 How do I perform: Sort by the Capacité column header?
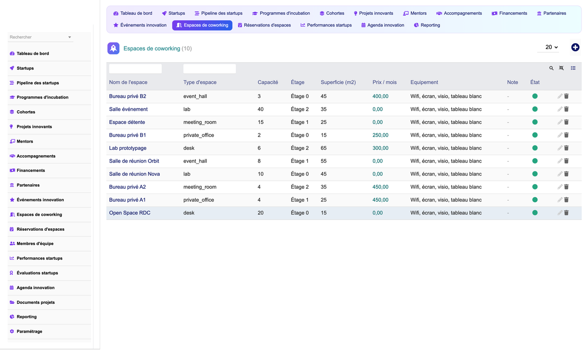click(268, 82)
